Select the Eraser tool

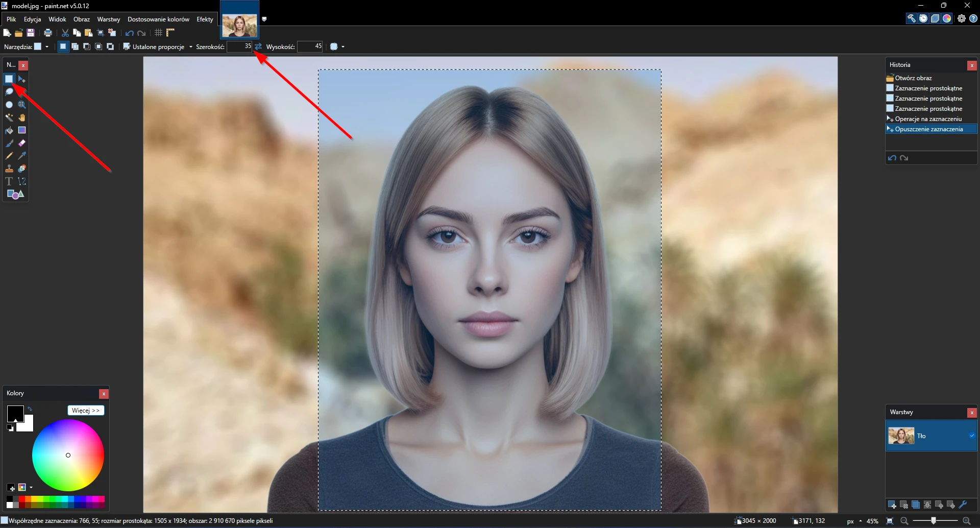[22, 143]
